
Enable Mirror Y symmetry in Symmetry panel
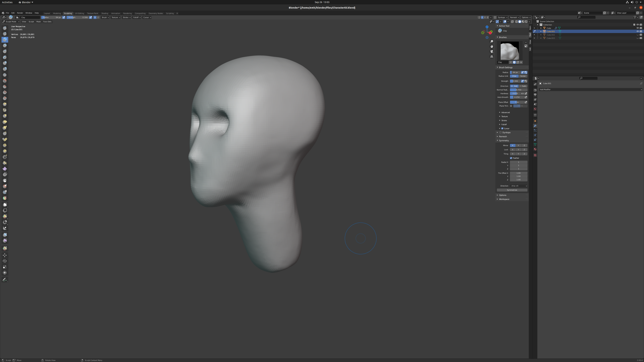[519, 145]
